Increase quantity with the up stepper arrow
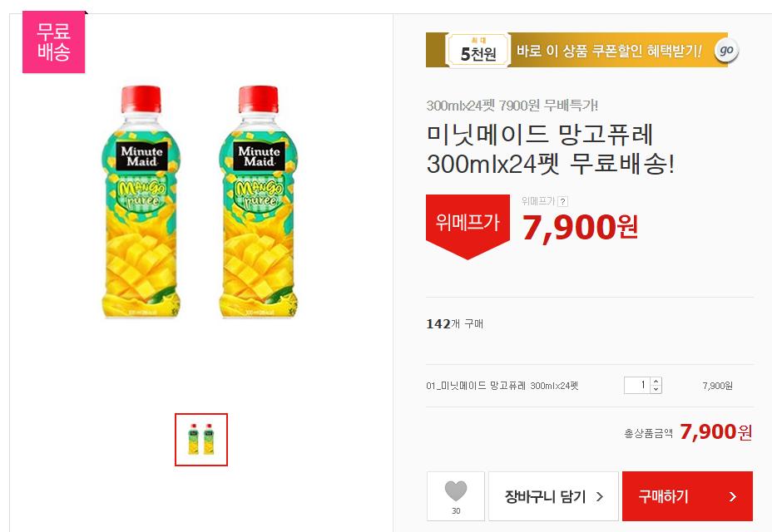The height and width of the screenshot is (532, 772). click(x=656, y=382)
